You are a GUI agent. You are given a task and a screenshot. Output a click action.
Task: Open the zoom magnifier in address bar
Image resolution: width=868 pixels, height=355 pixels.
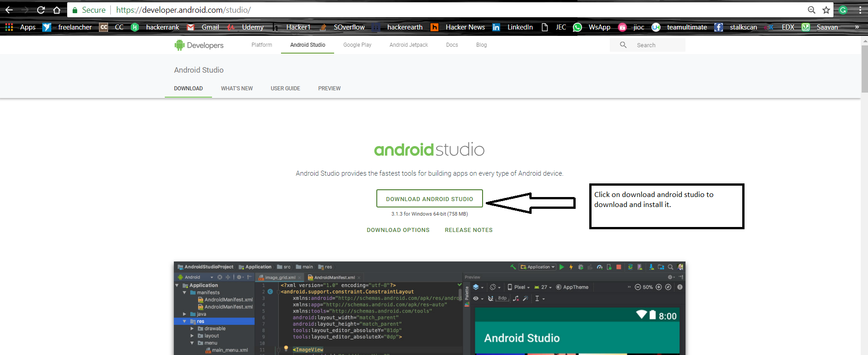812,10
